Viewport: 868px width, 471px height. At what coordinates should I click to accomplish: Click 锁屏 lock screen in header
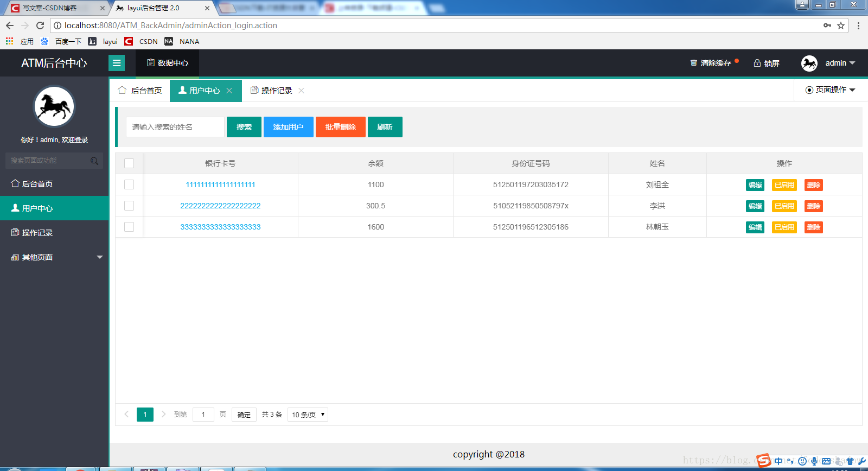tap(767, 63)
